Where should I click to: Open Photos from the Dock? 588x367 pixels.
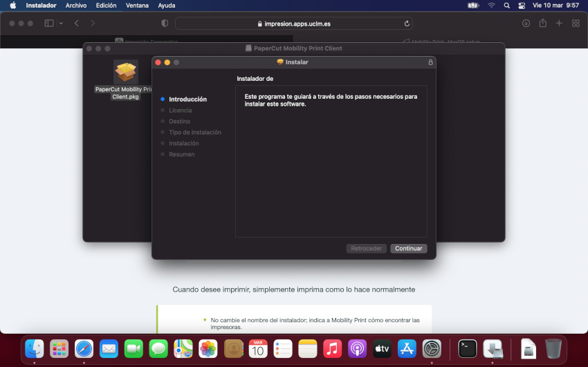pos(208,348)
